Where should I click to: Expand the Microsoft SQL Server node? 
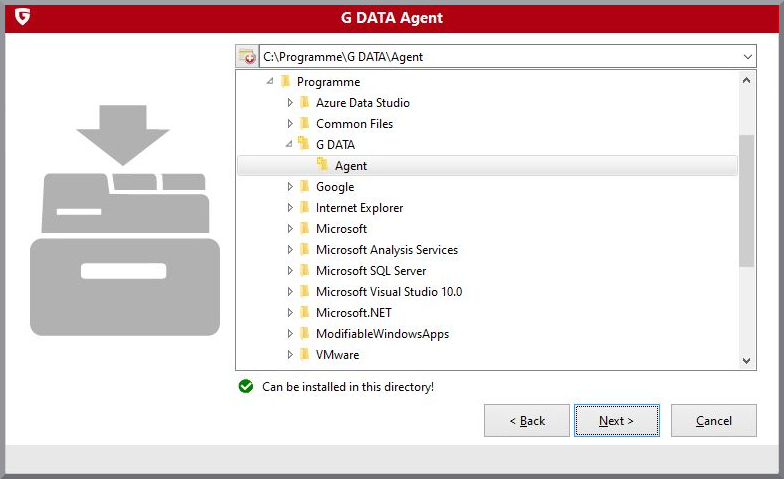(x=290, y=270)
